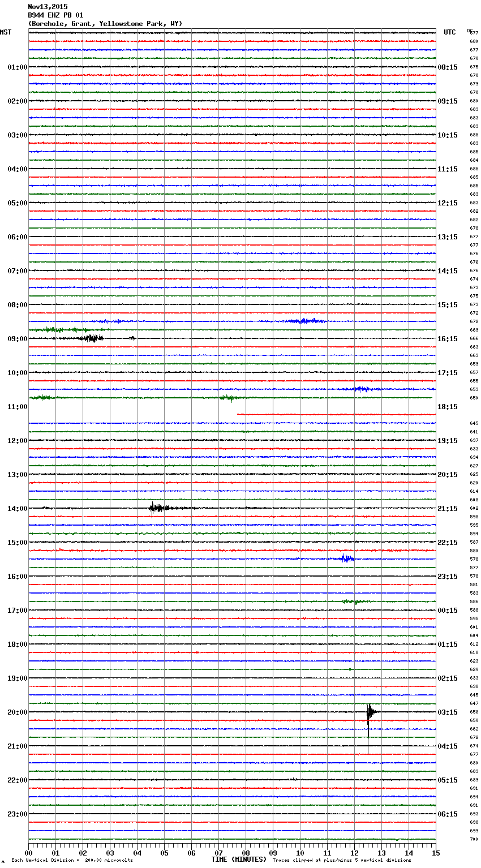
Task: Select the 07:00 MST time label
Action: click(x=18, y=271)
